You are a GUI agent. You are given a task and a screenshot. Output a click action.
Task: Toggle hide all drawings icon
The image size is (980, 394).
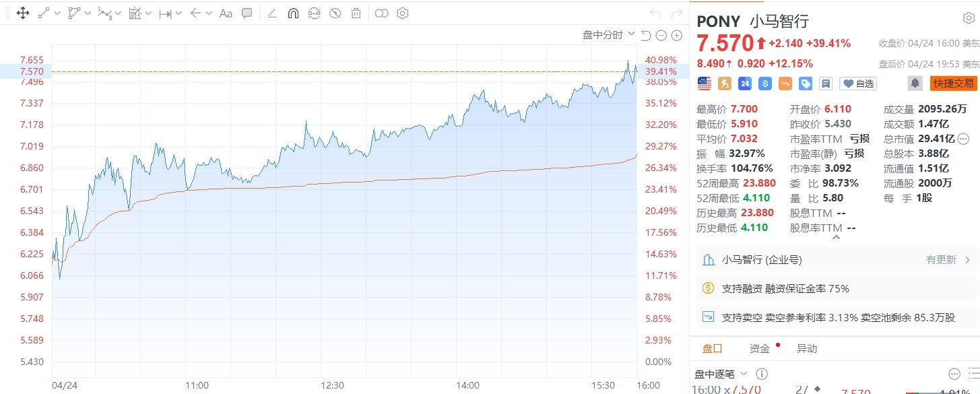click(x=335, y=13)
